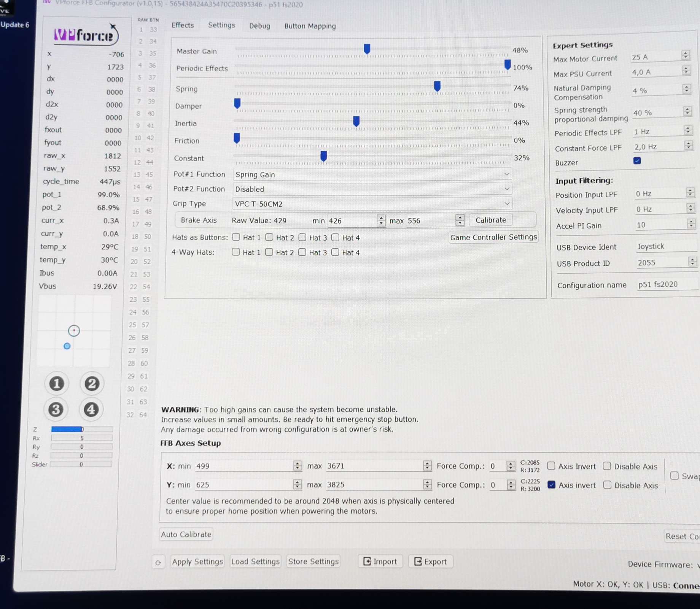Click the Periodic Effects slider handle
Viewport: 700px width, 609px height.
click(x=508, y=65)
